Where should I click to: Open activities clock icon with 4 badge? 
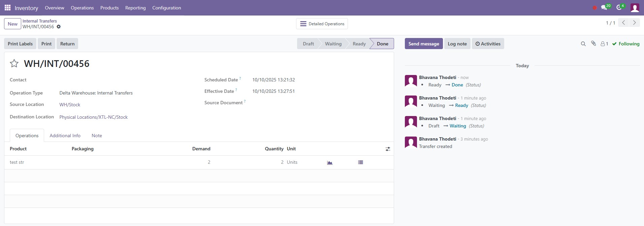[619, 7]
